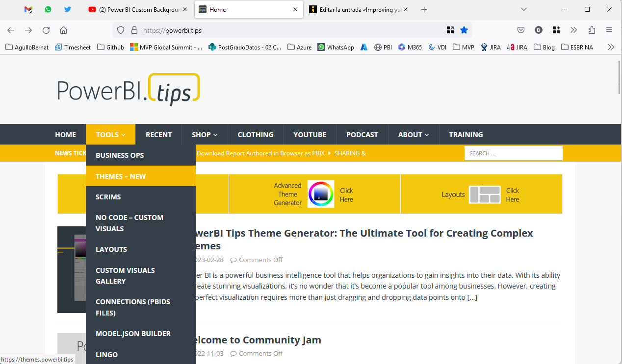Open the Welcome to Community Jam article
622x364 pixels.
255,340
